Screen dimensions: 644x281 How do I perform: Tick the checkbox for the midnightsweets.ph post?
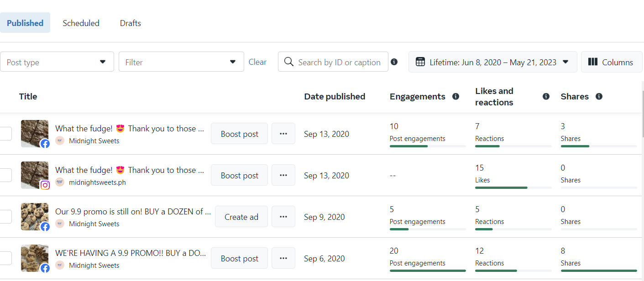click(x=5, y=175)
